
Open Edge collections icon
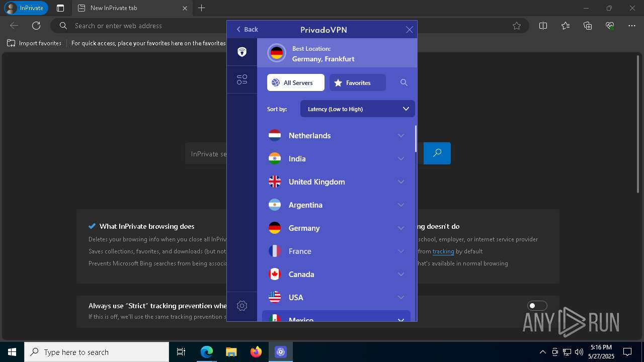pos(588,26)
